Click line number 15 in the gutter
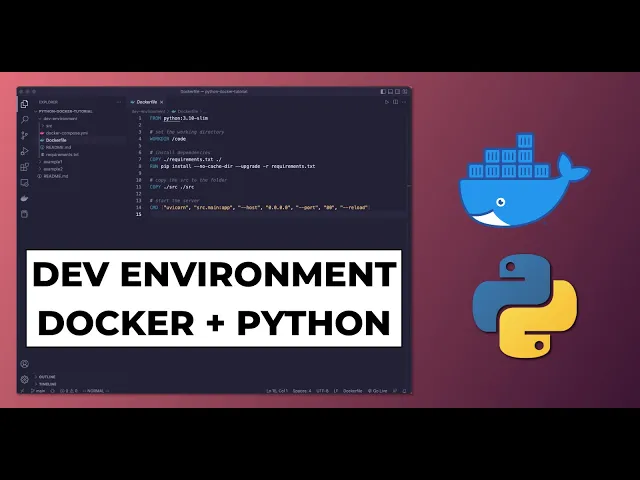 pos(139,214)
